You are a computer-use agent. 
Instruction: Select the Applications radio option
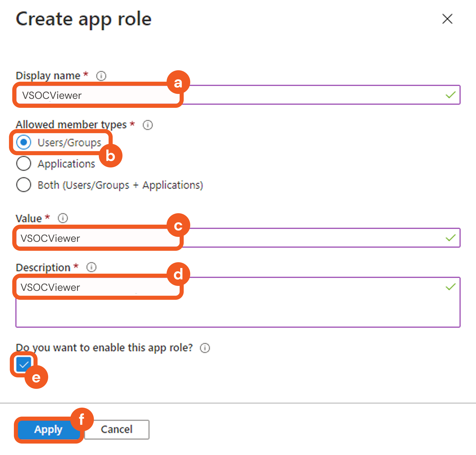point(24,163)
